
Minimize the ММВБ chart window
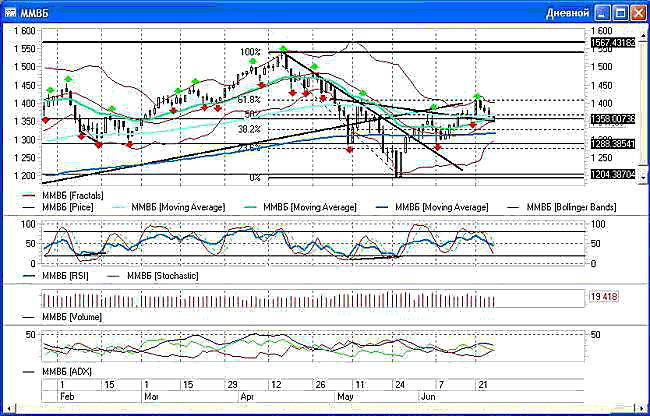click(602, 13)
